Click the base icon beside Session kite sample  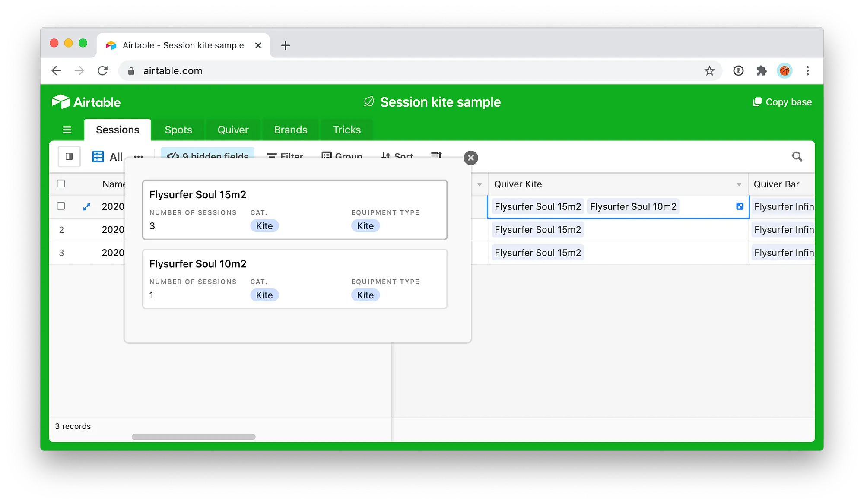pos(368,101)
